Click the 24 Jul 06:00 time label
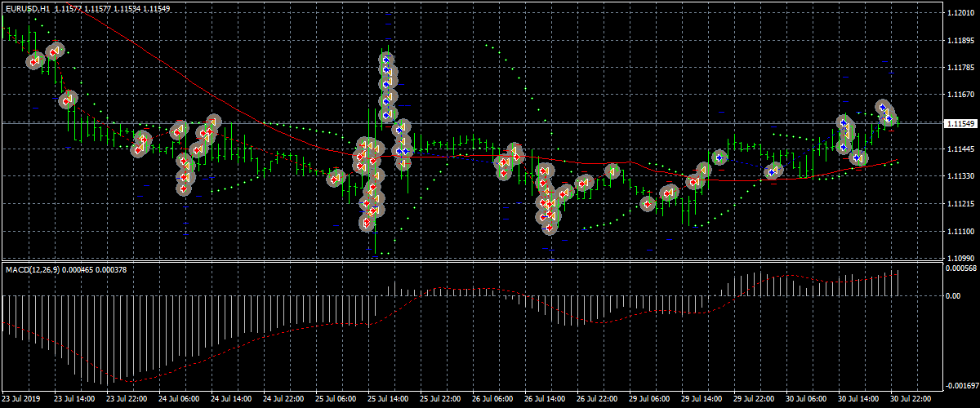 pyautogui.click(x=178, y=400)
